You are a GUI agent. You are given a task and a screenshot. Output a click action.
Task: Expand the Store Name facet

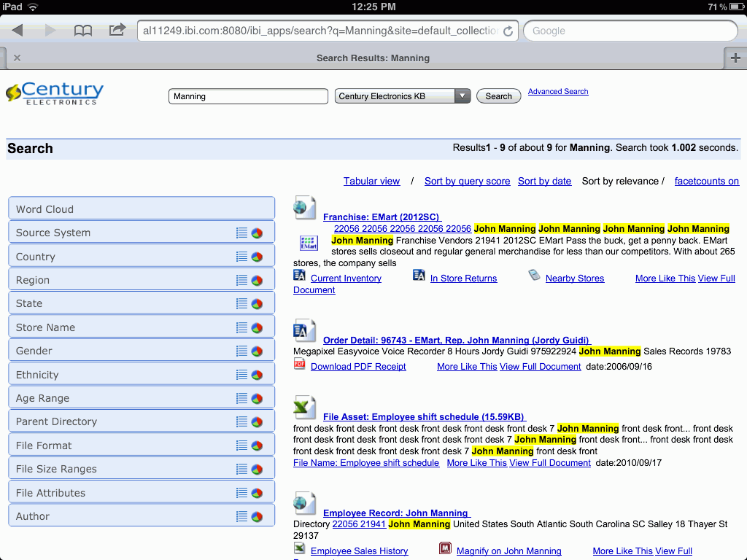click(142, 327)
